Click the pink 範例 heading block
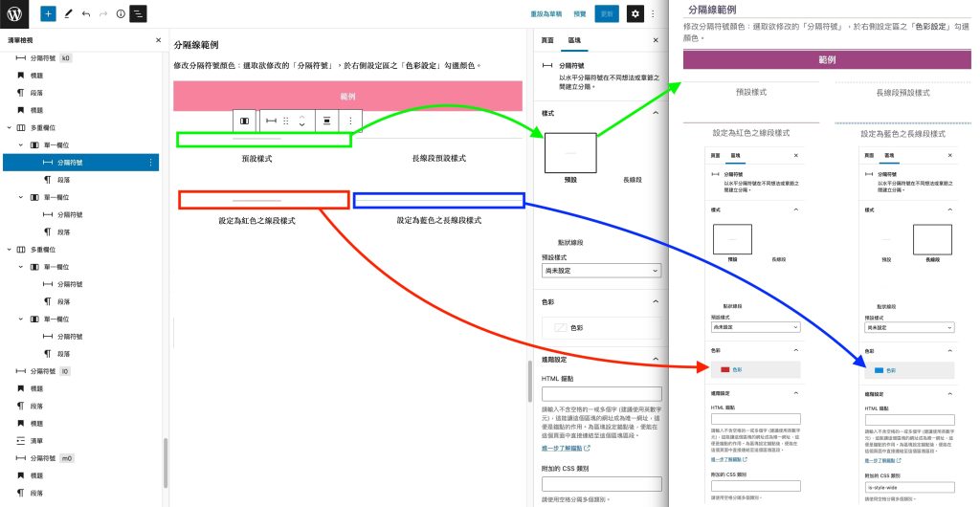This screenshot has height=507, width=980. [347, 97]
